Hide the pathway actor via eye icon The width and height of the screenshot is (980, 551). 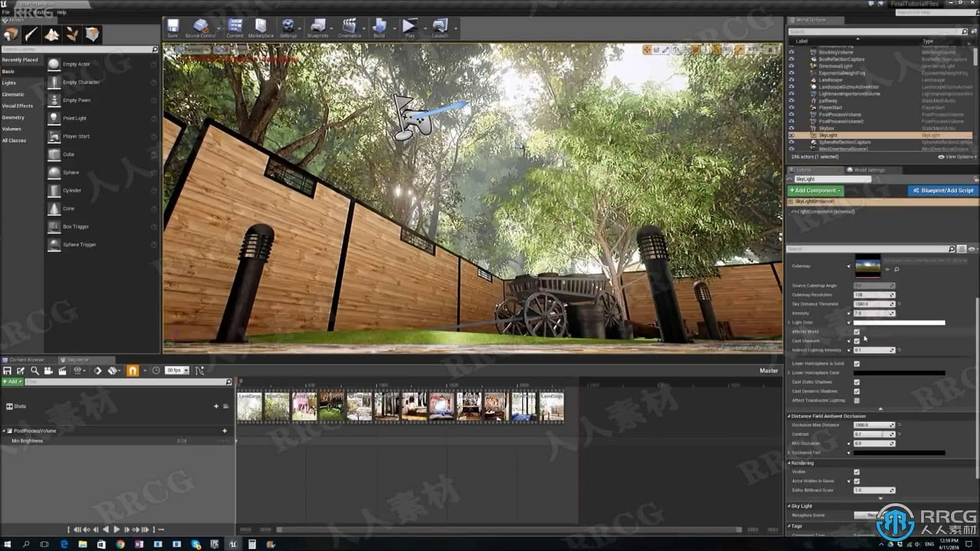pos(792,101)
